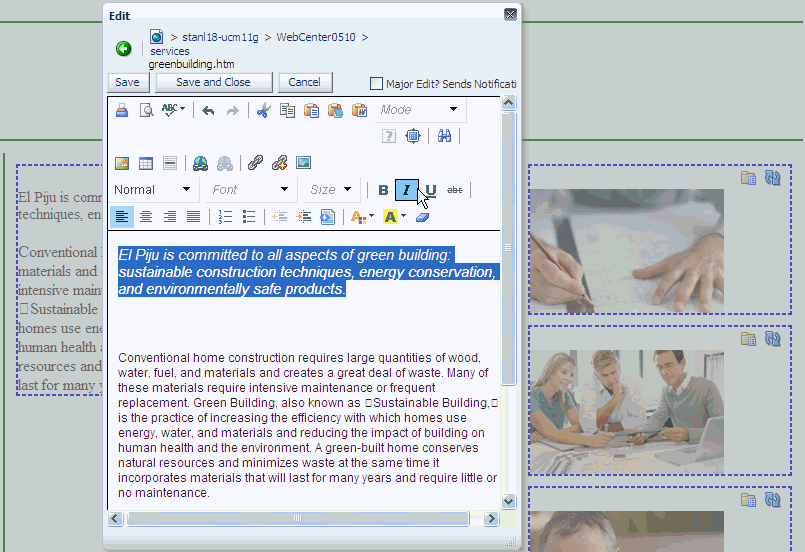The width and height of the screenshot is (805, 552).
Task: Paste from the clipboard
Action: pyautogui.click(x=311, y=110)
